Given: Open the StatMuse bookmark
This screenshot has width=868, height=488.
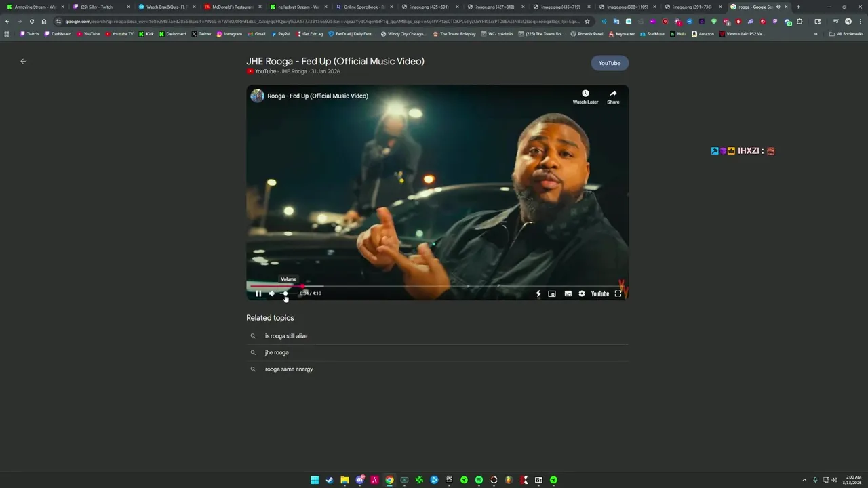Looking at the screenshot, I should 652,34.
